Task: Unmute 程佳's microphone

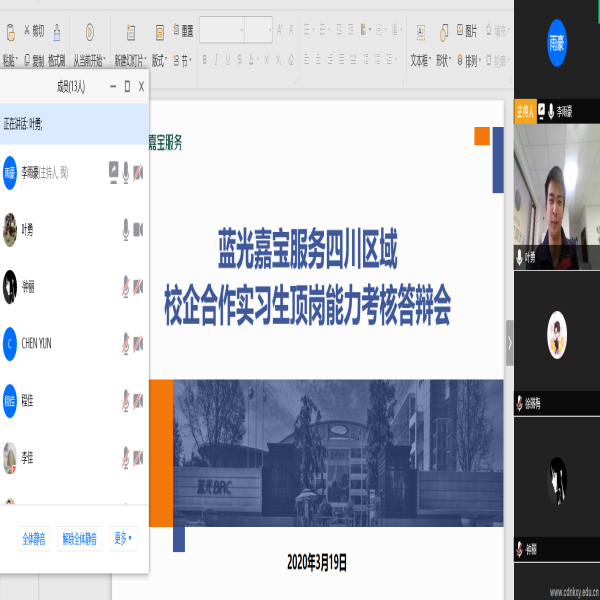Action: (126, 401)
